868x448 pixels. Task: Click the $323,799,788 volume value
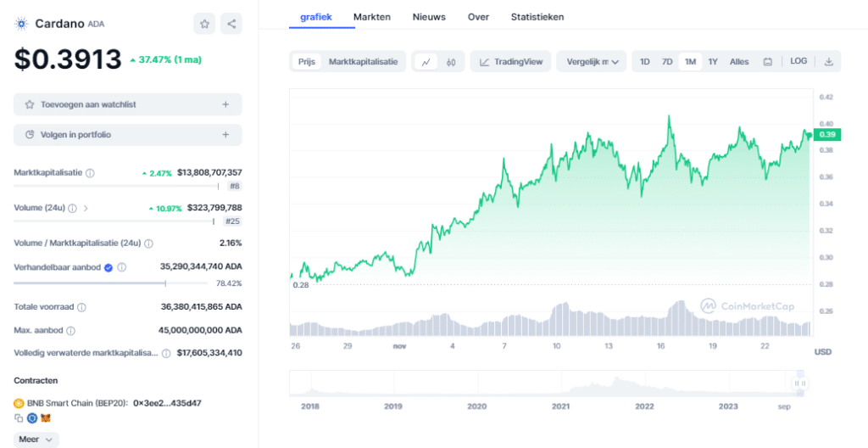point(214,208)
